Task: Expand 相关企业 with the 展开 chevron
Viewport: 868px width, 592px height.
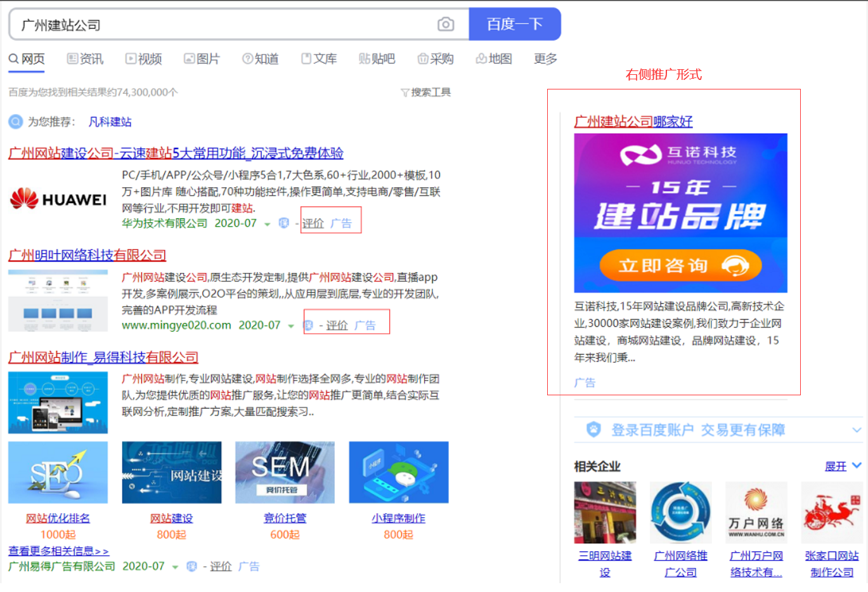Action: pos(857,465)
